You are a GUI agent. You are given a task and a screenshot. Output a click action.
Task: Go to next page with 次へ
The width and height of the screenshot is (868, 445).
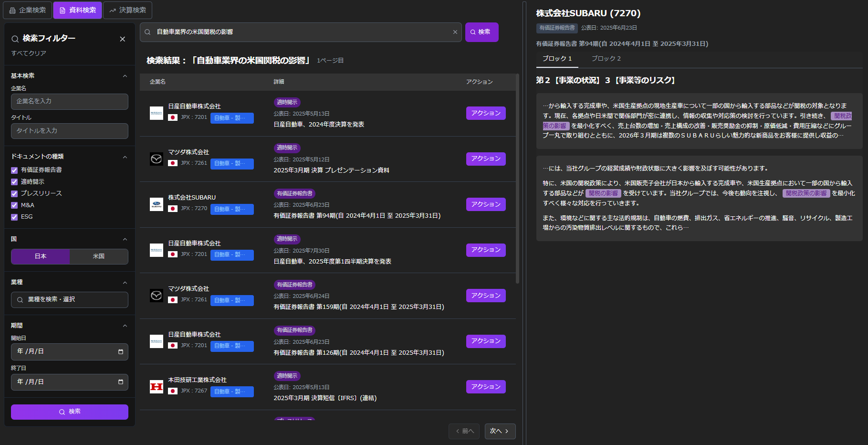click(500, 431)
